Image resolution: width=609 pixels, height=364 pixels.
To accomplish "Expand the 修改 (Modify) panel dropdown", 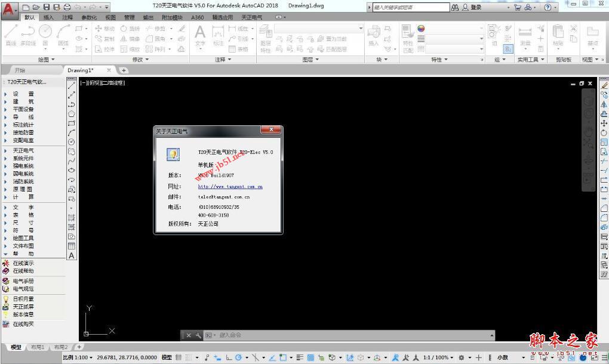I will pyautogui.click(x=140, y=59).
